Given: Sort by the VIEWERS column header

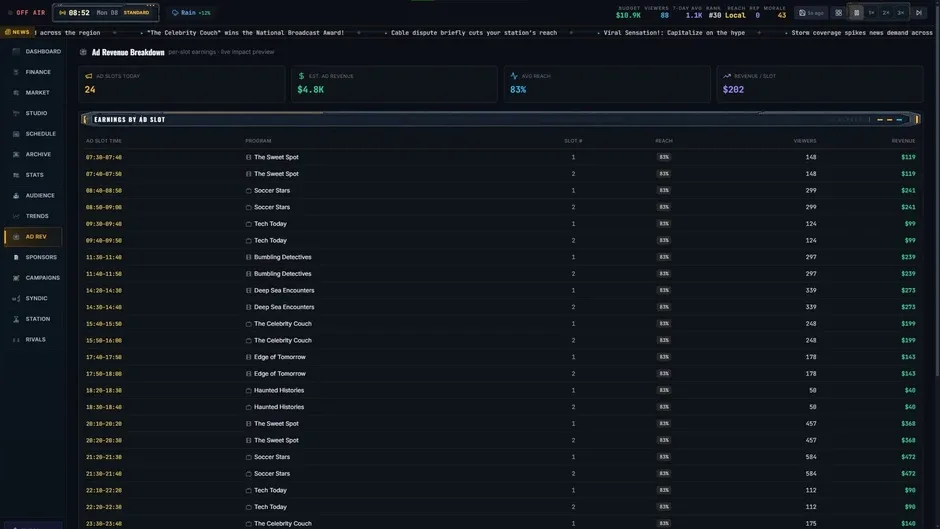Looking at the screenshot, I should click(x=805, y=141).
